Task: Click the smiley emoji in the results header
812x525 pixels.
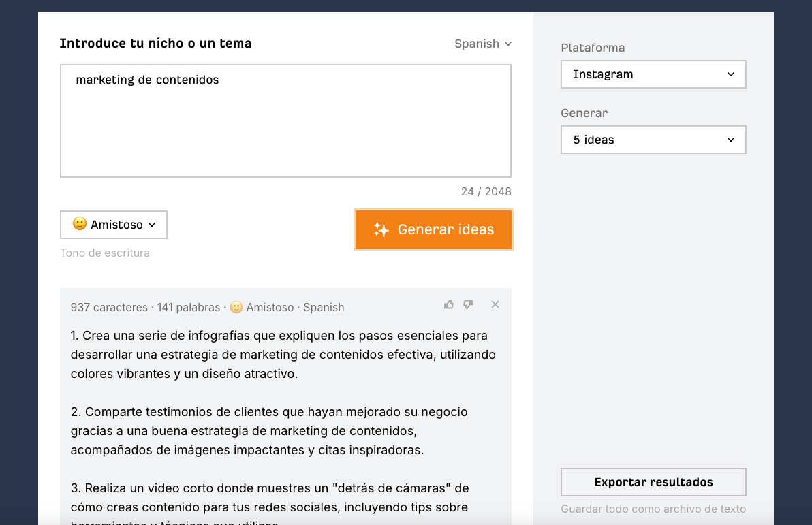Action: click(x=236, y=307)
